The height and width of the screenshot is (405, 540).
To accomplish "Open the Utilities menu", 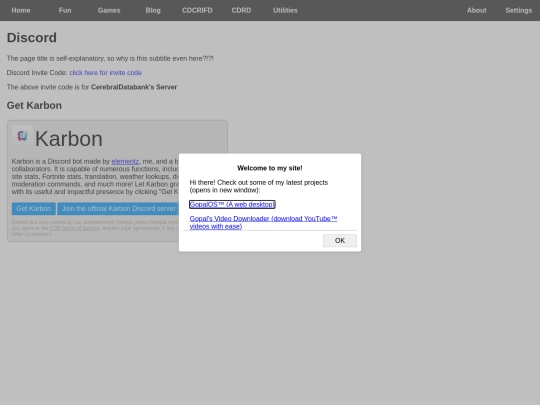I will click(x=285, y=10).
